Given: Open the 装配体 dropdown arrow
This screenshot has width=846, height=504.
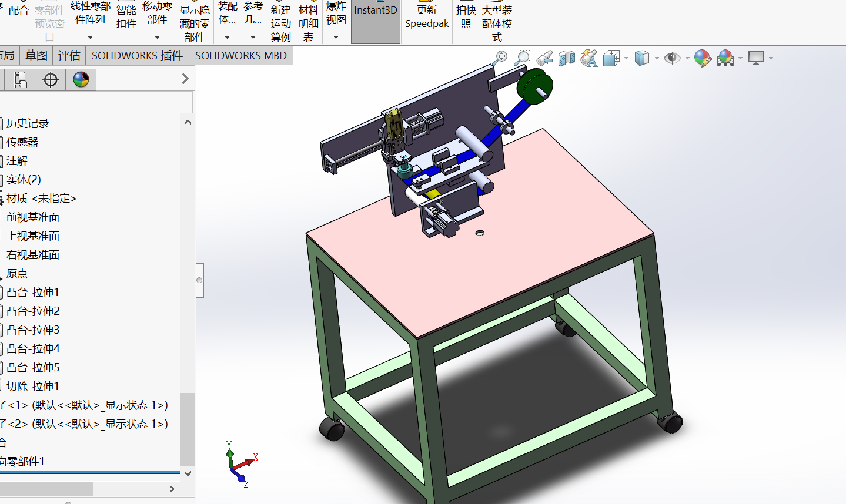Looking at the screenshot, I should point(227,38).
